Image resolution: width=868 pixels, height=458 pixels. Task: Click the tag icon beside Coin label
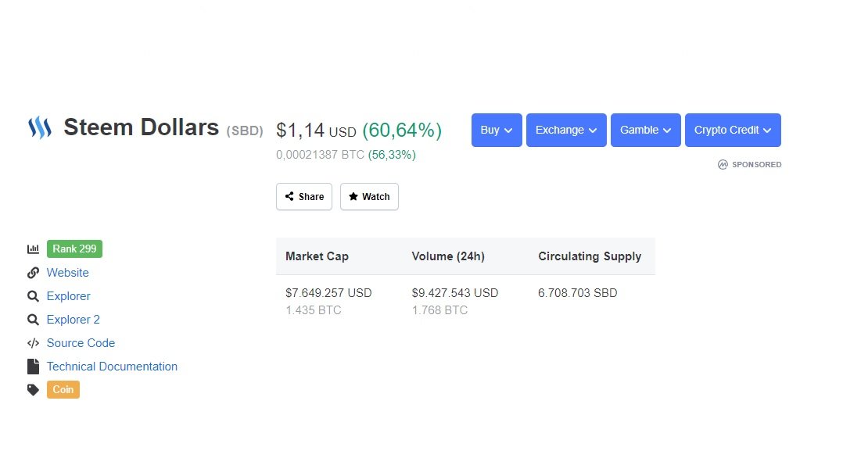click(33, 390)
